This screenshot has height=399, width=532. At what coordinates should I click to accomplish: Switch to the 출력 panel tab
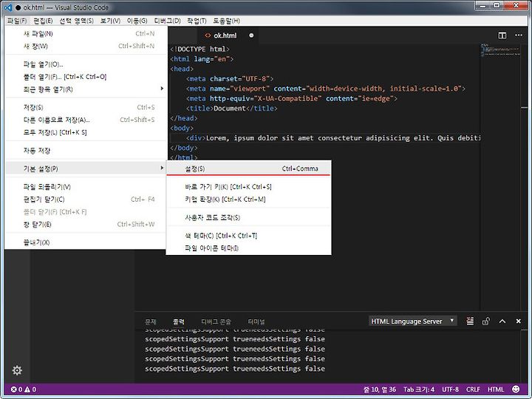pyautogui.click(x=179, y=321)
